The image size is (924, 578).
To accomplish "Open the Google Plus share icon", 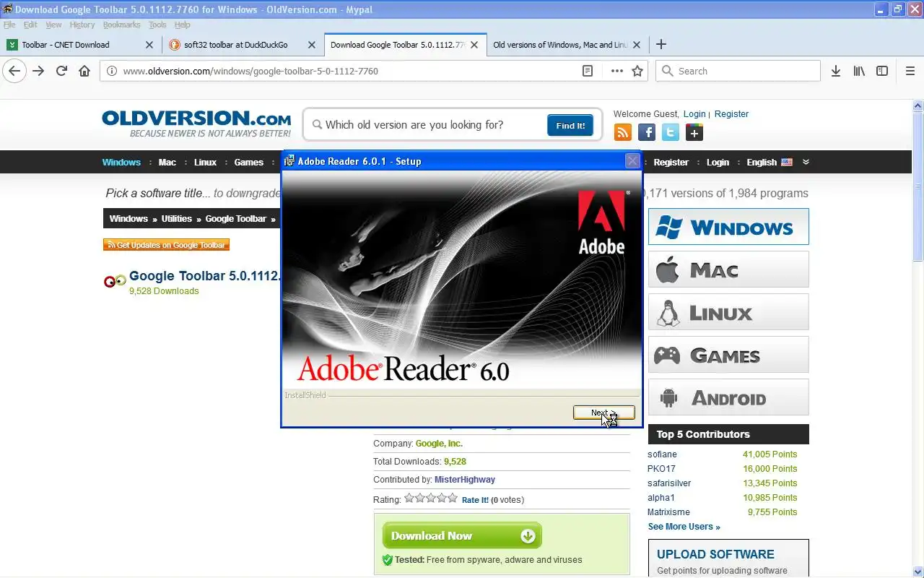I will point(694,132).
